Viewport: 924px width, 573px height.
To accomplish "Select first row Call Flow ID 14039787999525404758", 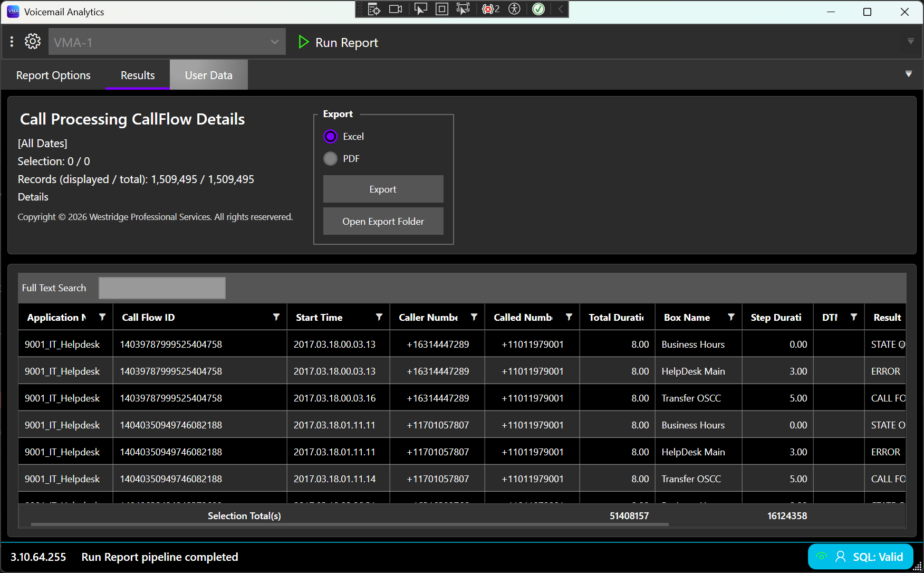I will [200, 344].
